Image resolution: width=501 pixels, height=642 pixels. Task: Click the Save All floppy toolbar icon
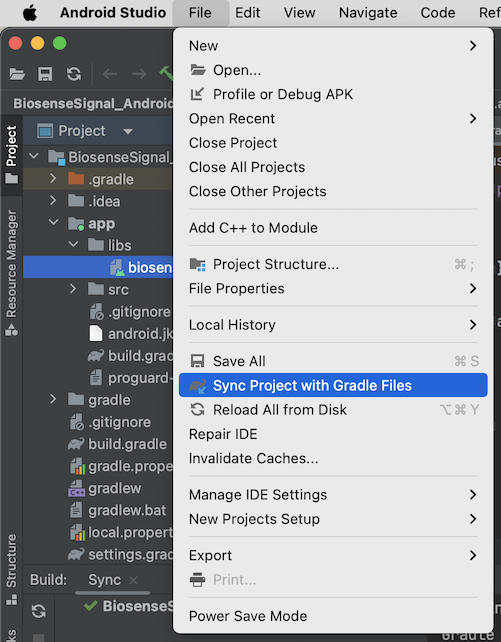[45, 74]
